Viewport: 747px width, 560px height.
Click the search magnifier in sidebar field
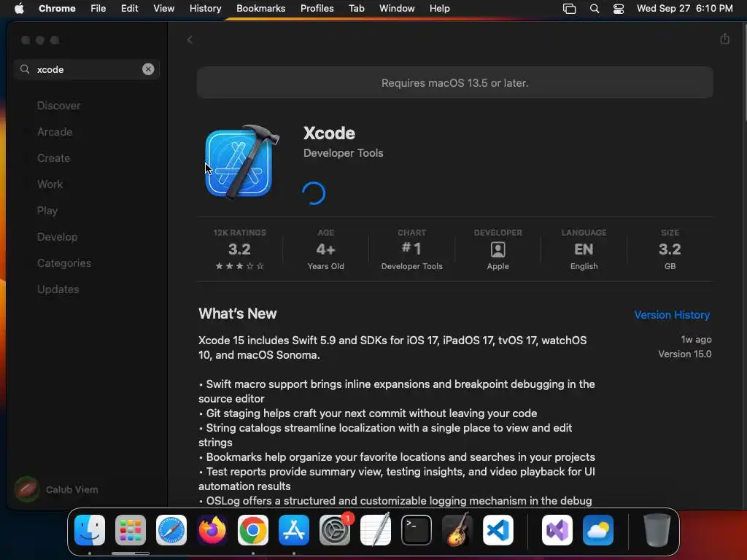[25, 69]
